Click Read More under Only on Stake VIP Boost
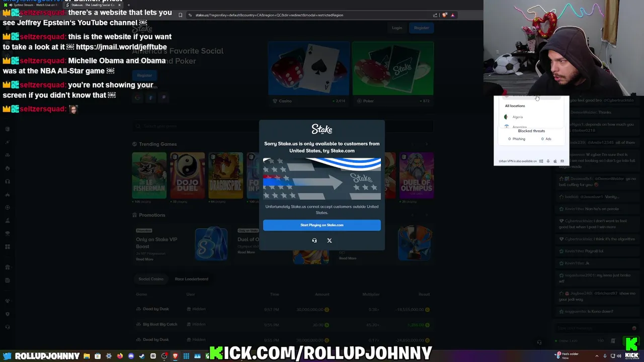Image resolution: width=644 pixels, height=362 pixels. 144,259
